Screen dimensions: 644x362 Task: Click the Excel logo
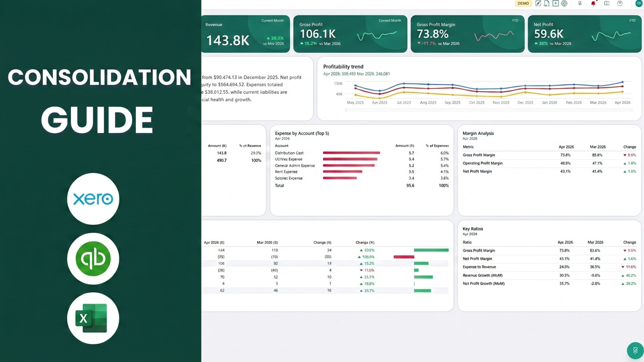point(93,318)
